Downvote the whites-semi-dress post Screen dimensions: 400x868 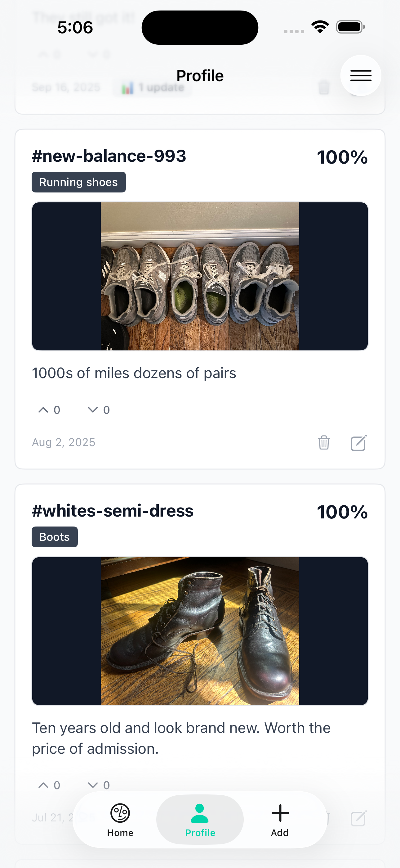pos(93,785)
